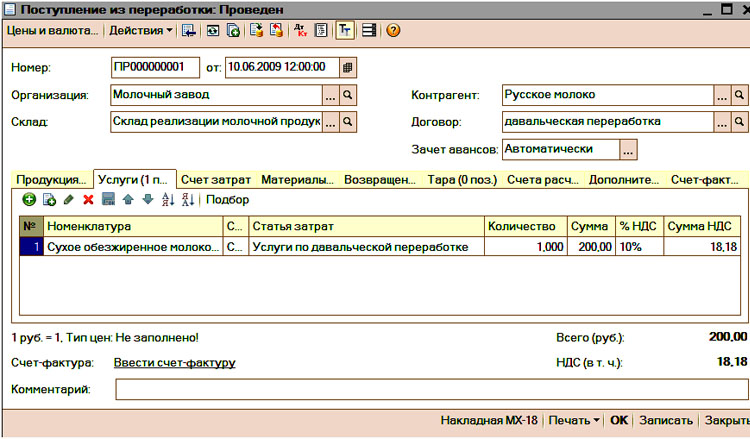The image size is (750, 439).
Task: Delete the row with the red X icon
Action: click(x=88, y=199)
